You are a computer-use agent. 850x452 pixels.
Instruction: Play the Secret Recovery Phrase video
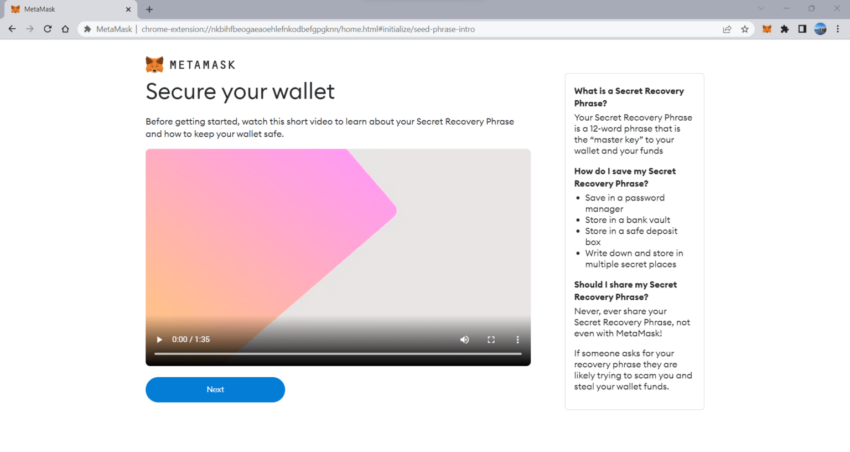point(159,340)
